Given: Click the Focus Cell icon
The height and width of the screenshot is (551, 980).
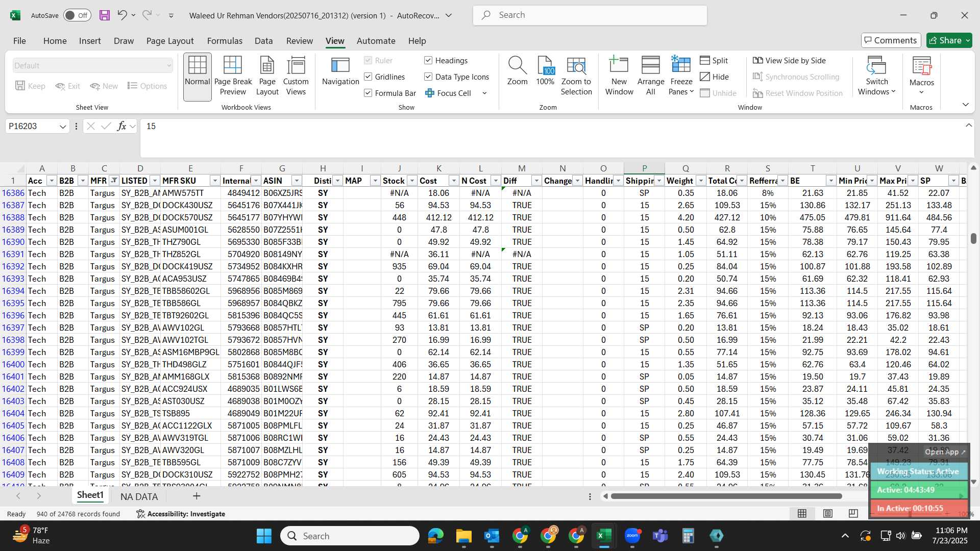Looking at the screenshot, I should (430, 93).
